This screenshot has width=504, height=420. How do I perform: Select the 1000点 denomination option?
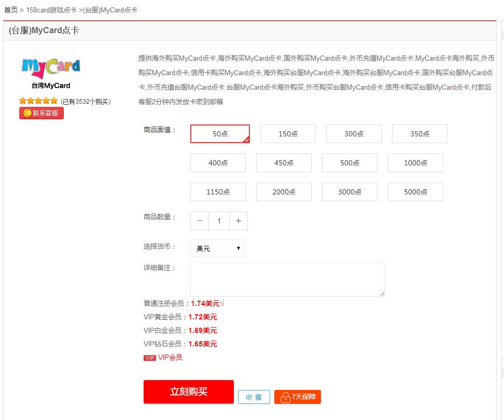coord(416,163)
